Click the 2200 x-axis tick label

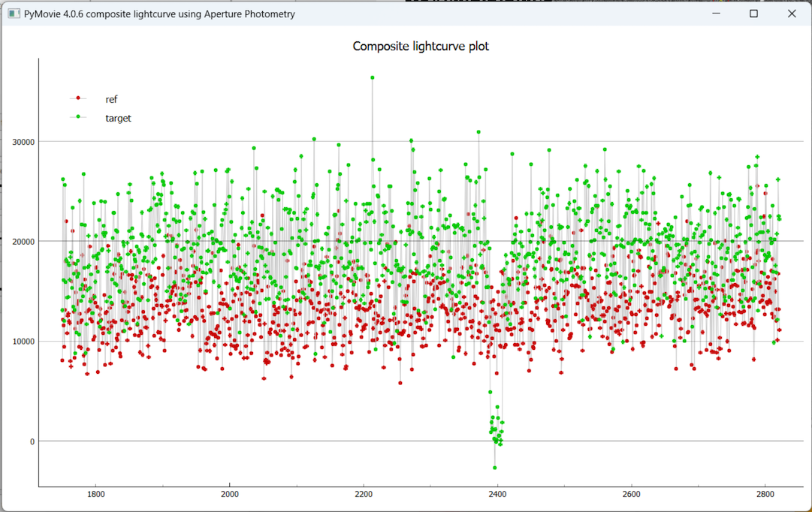(363, 494)
